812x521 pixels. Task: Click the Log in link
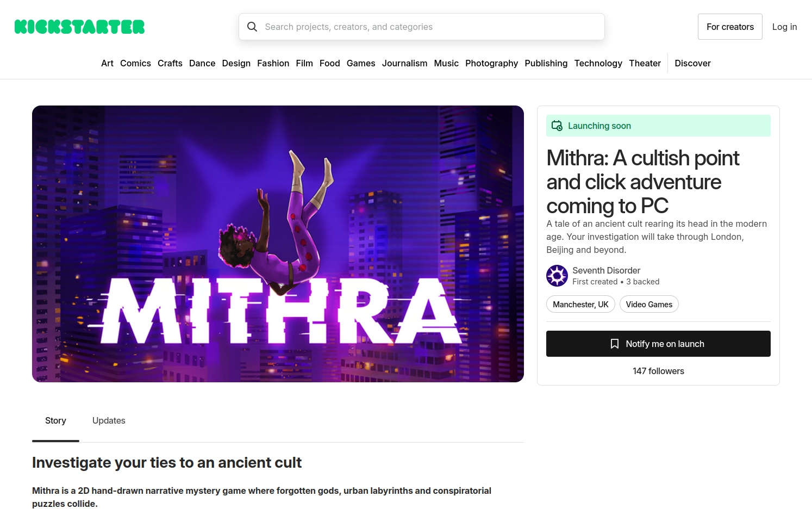784,27
